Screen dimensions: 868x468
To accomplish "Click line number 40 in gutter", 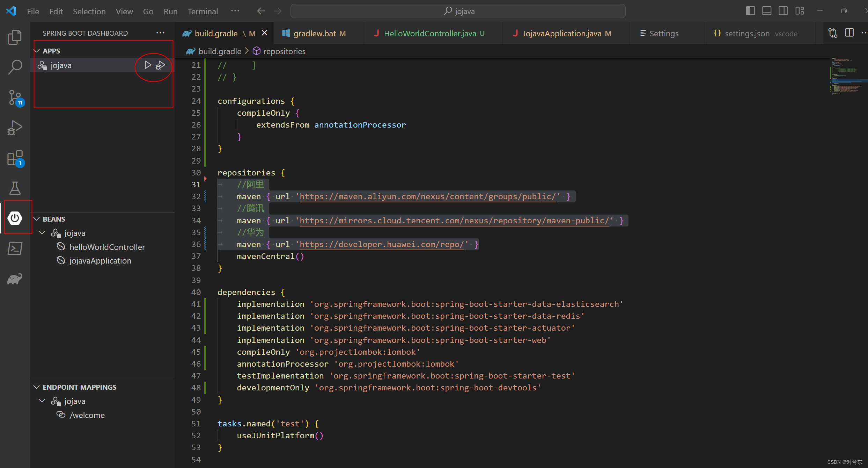I will (x=196, y=292).
